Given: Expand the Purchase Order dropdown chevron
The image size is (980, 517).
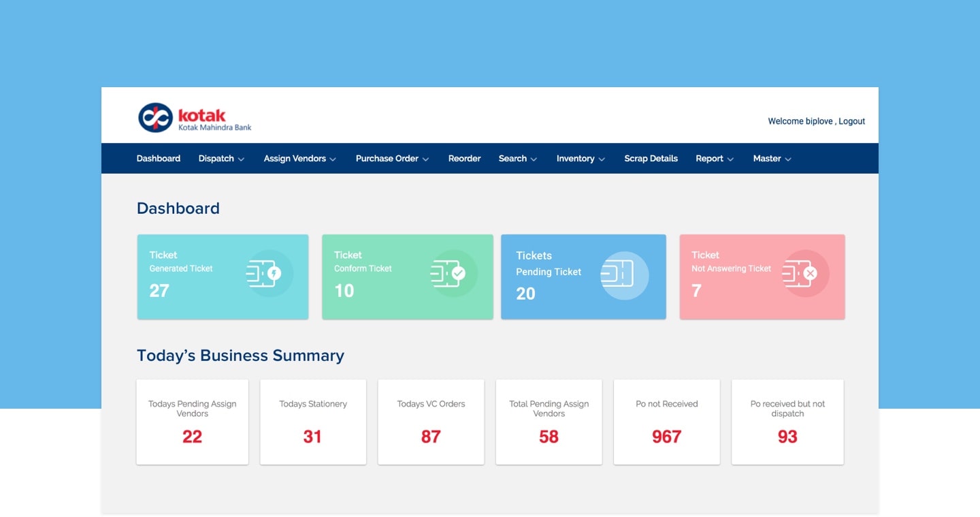Looking at the screenshot, I should (425, 159).
